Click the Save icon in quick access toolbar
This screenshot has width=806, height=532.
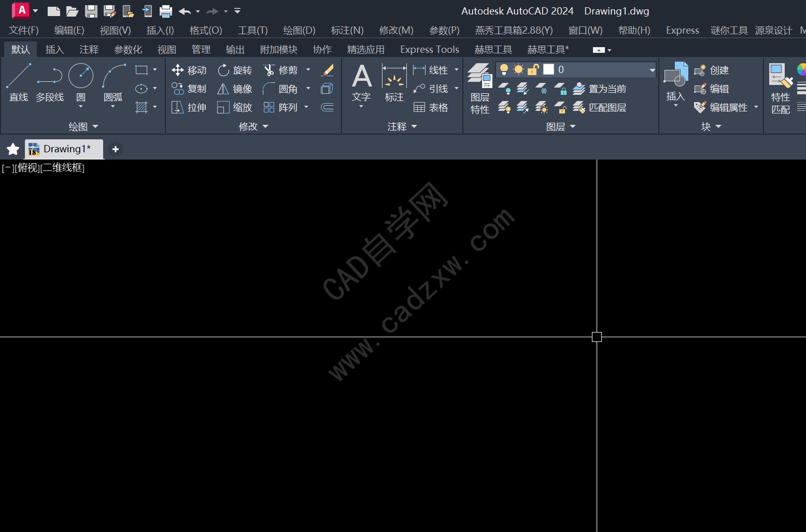(91, 11)
